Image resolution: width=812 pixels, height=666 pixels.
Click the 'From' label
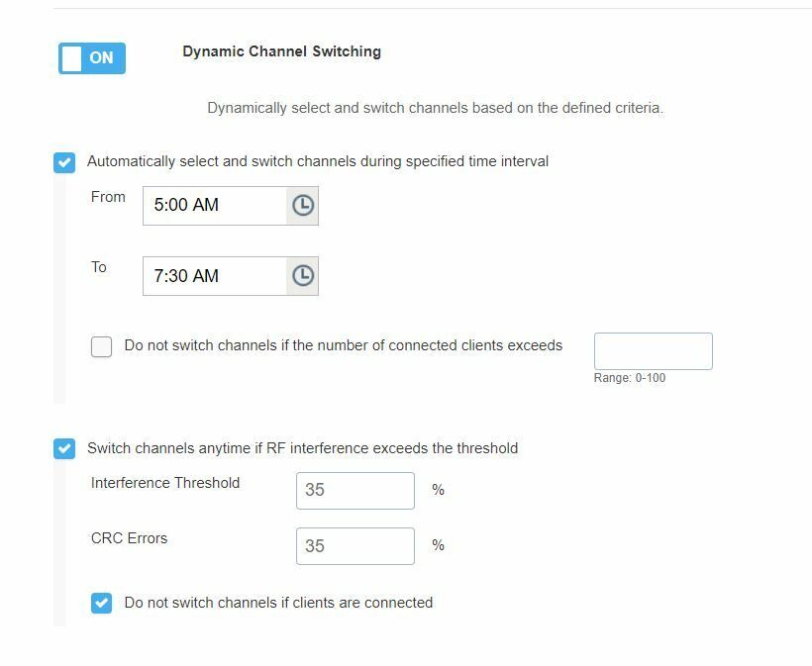tap(108, 197)
